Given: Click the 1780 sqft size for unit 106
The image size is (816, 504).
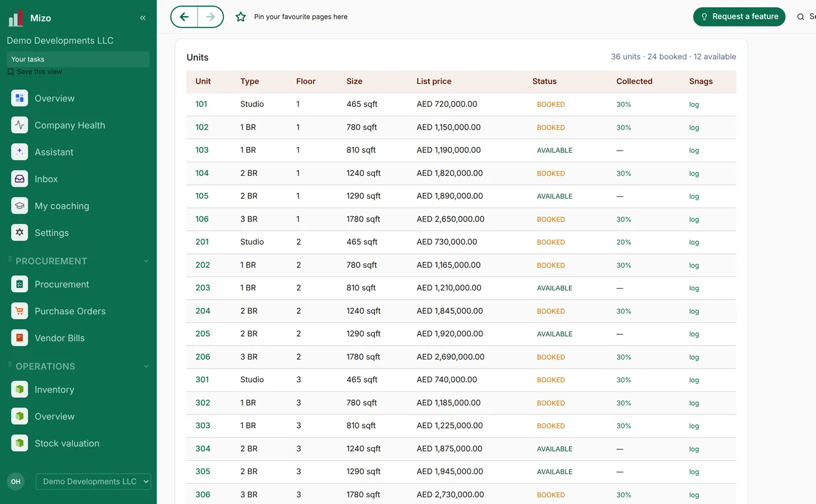Looking at the screenshot, I should (x=363, y=219).
